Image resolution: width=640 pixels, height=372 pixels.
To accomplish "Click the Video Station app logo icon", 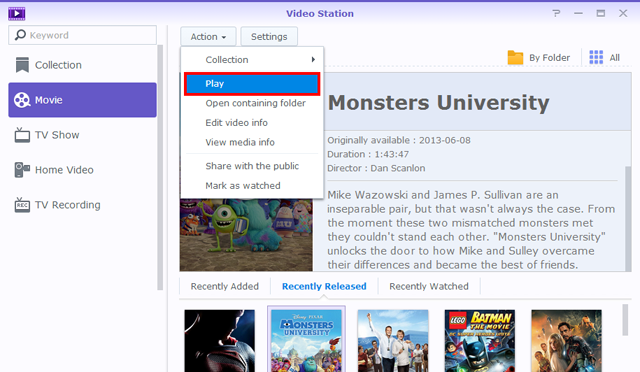I will click(x=17, y=13).
